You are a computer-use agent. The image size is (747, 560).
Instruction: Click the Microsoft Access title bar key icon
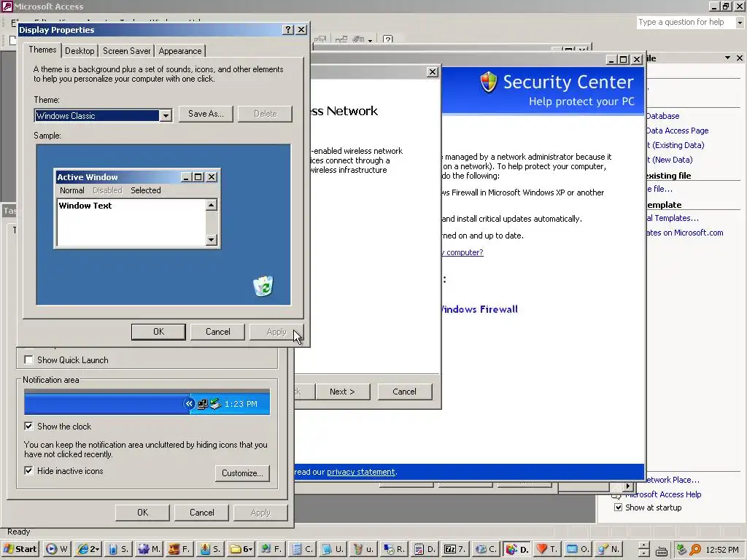tap(7, 6)
